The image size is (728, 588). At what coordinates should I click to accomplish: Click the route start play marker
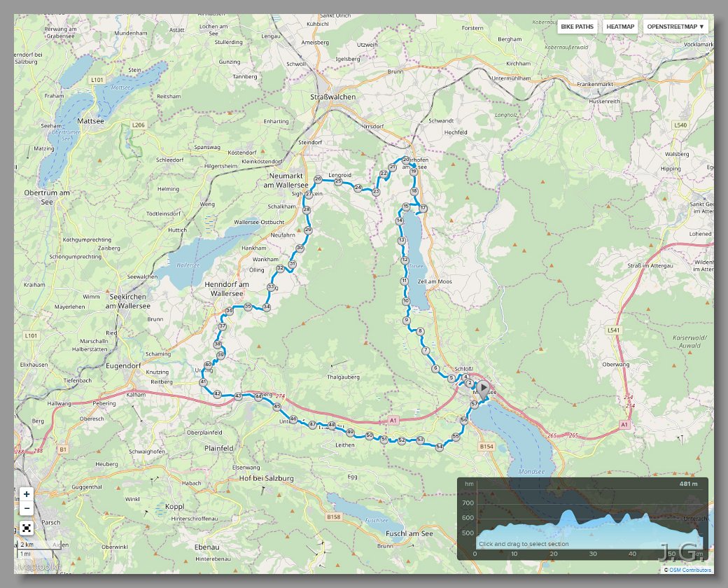coord(483,388)
